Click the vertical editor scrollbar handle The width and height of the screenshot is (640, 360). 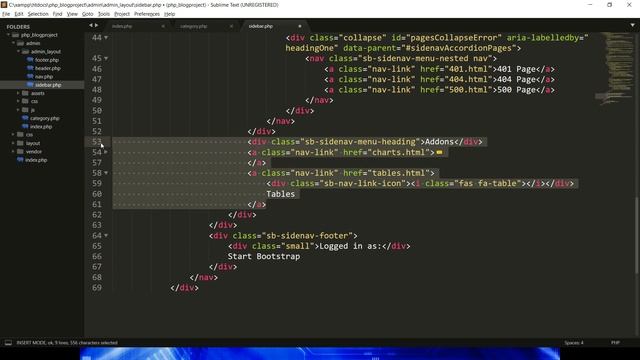coord(637,235)
